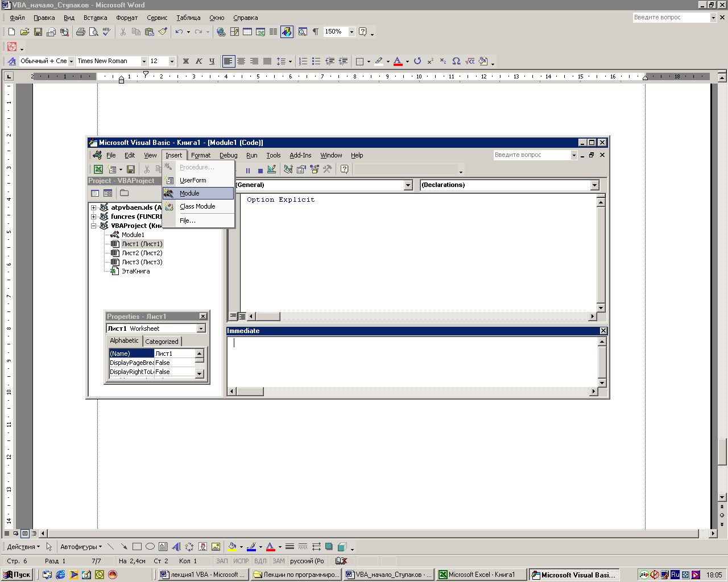Open the (Declarations) procedure dropdown
Screen dimensions: 728x582
pyautogui.click(x=595, y=185)
